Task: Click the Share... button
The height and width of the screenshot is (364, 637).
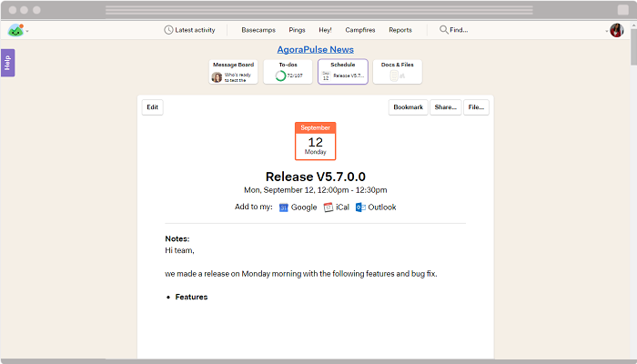Action: (x=446, y=107)
